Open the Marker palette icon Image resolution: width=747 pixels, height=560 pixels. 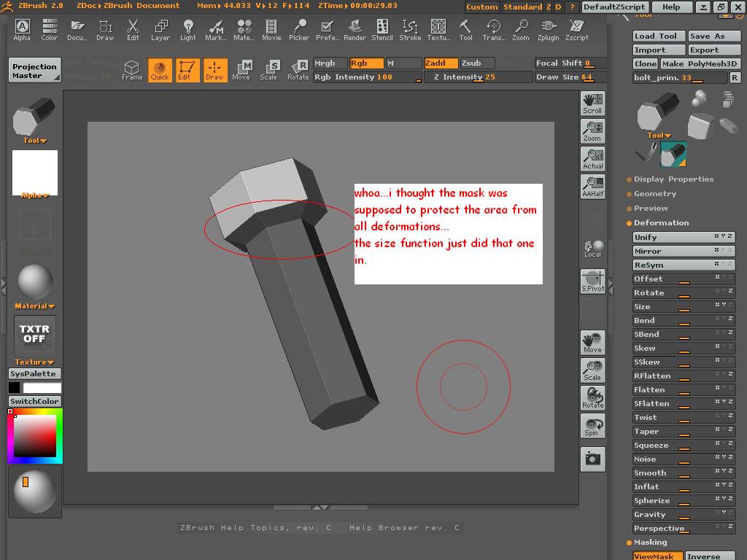(x=216, y=30)
